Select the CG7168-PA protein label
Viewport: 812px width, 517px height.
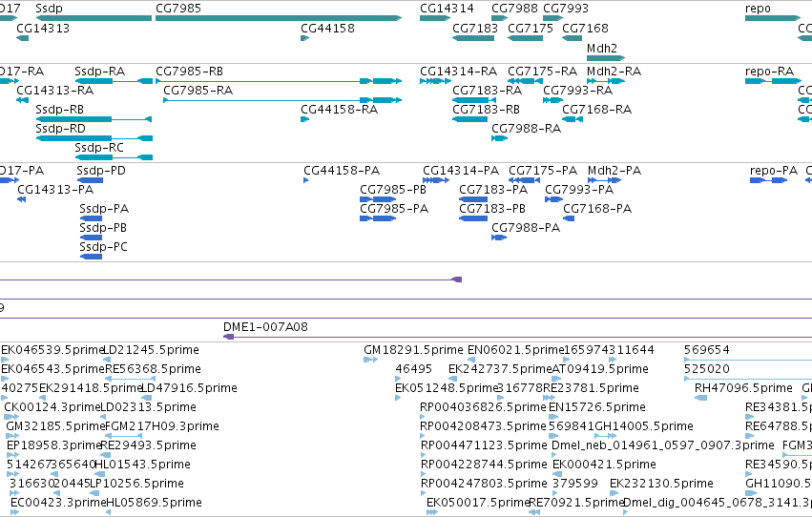pyautogui.click(x=597, y=209)
